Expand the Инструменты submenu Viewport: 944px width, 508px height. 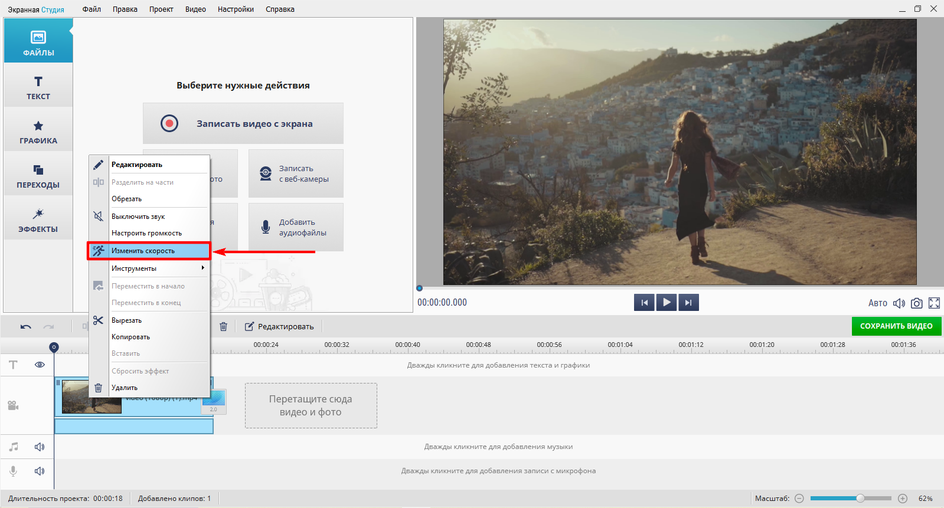click(149, 268)
